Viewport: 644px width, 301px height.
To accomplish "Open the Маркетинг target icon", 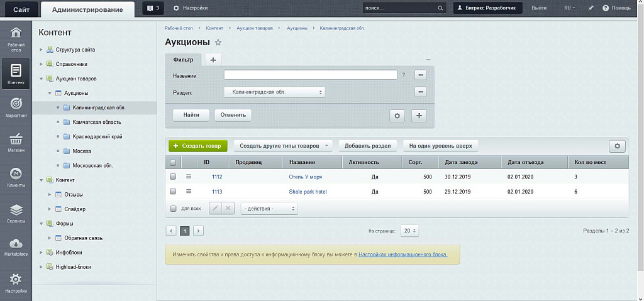I will click(x=16, y=104).
